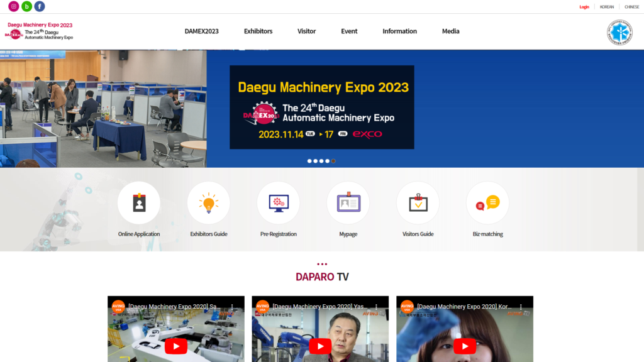Viewport: 644px width, 362px height.
Task: Open the Instagram social icon
Action: (14, 6)
